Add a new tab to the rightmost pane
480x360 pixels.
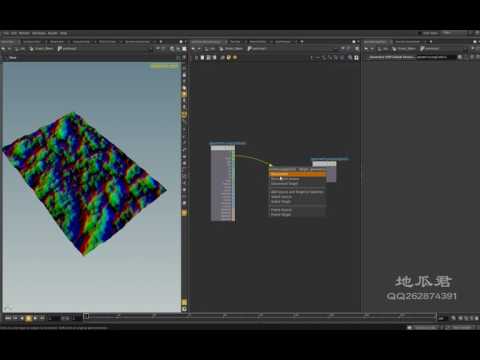[431, 42]
